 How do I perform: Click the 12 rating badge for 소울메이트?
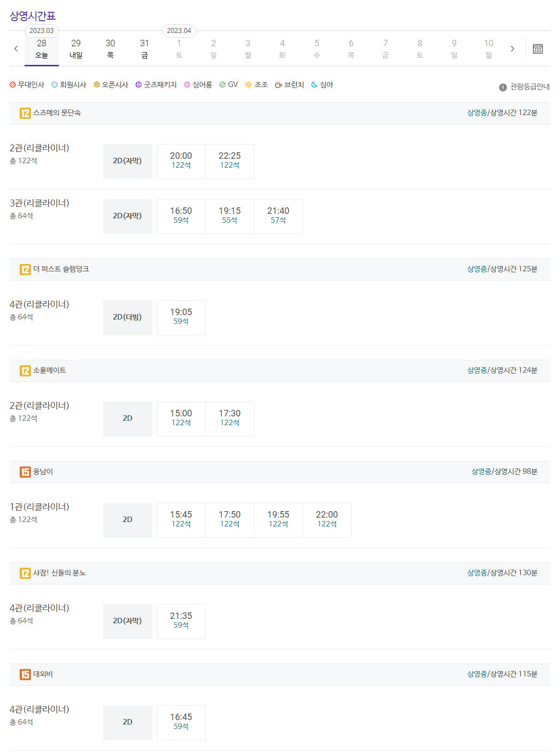25,371
